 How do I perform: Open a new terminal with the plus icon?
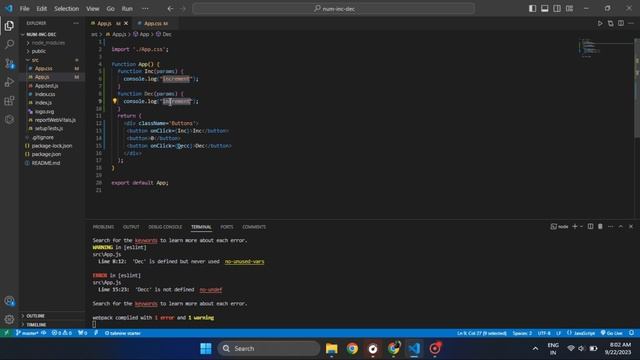click(x=575, y=227)
